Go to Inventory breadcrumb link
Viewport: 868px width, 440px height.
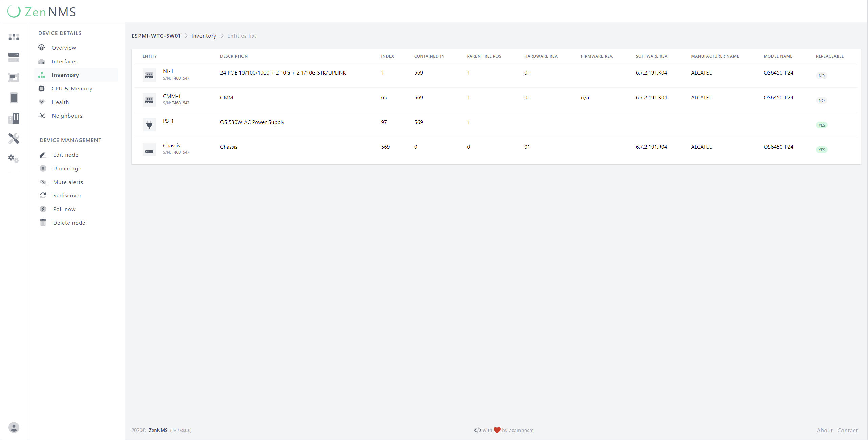[x=204, y=36]
